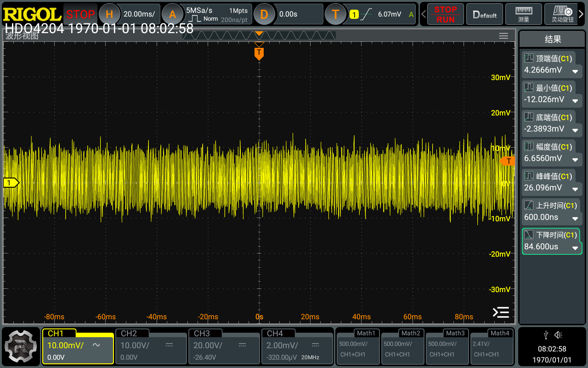Open the trigger T settings

coord(335,14)
